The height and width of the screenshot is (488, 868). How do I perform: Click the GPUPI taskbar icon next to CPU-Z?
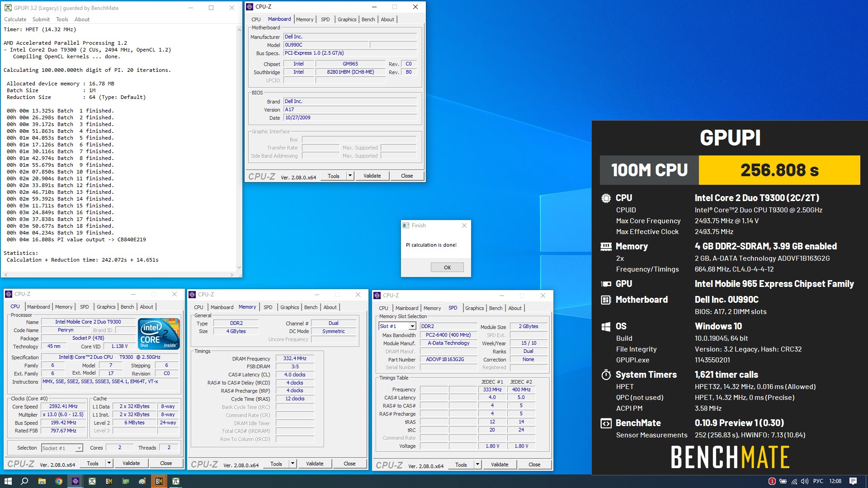tap(92, 481)
